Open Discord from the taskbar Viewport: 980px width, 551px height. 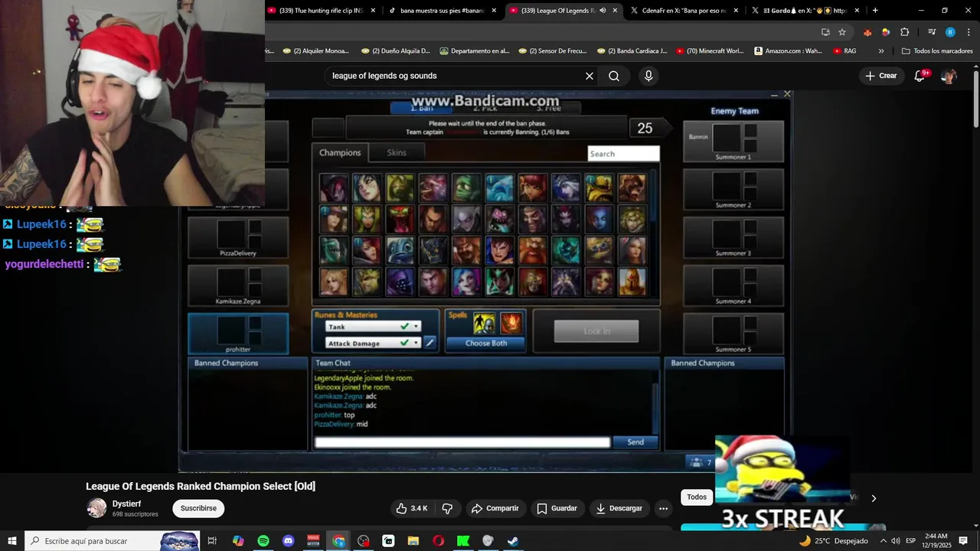[x=288, y=541]
